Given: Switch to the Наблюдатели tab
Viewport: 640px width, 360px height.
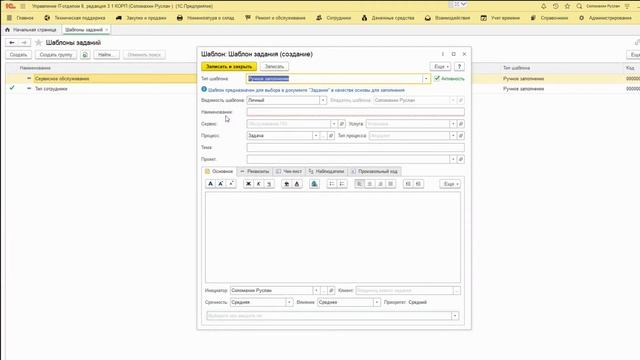Looking at the screenshot, I should 326,171.
